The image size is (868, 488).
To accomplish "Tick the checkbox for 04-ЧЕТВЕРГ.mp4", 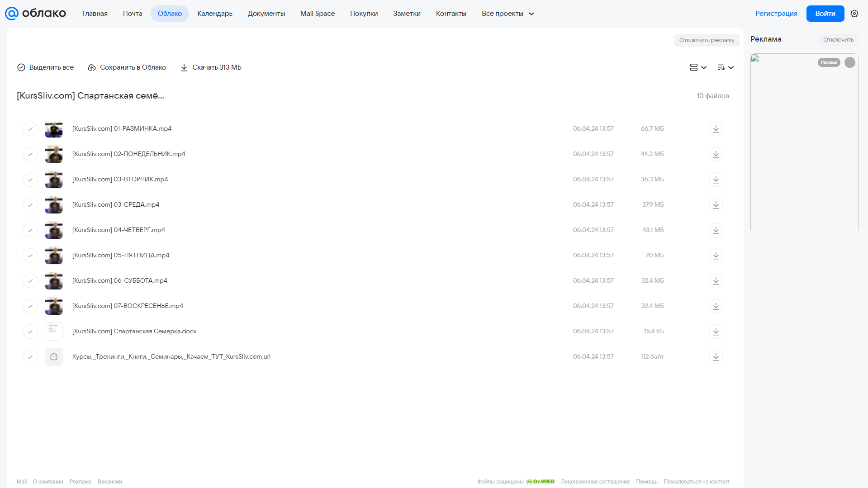I will (30, 230).
